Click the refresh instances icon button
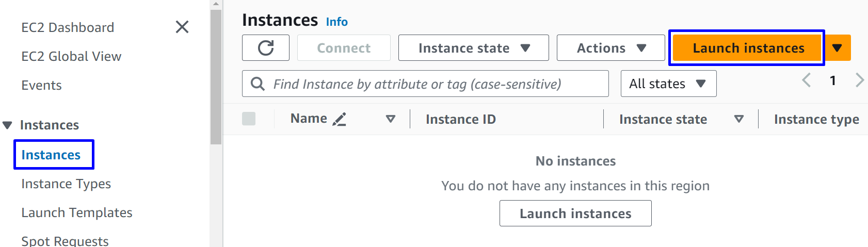The height and width of the screenshot is (247, 868). pos(266,48)
